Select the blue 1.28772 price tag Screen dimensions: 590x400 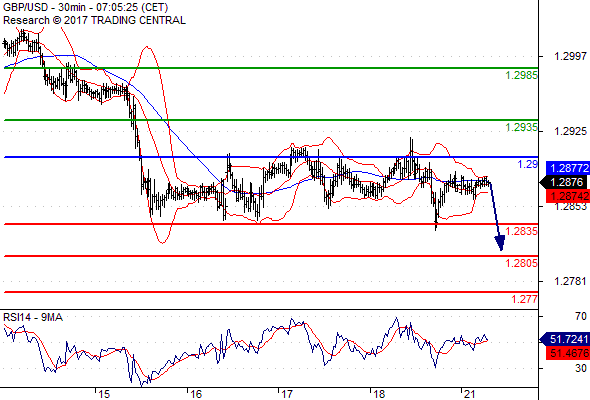click(x=568, y=168)
